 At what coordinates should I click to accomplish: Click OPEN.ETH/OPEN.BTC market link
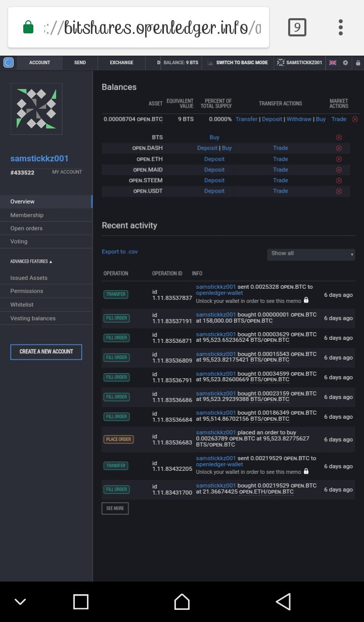pos(266,492)
